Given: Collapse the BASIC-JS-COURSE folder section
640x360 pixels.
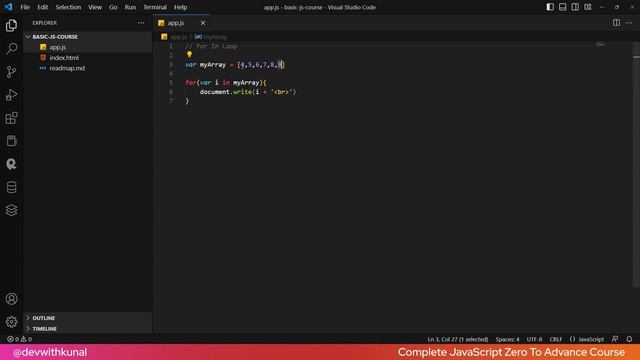Looking at the screenshot, I should click(88, 37).
